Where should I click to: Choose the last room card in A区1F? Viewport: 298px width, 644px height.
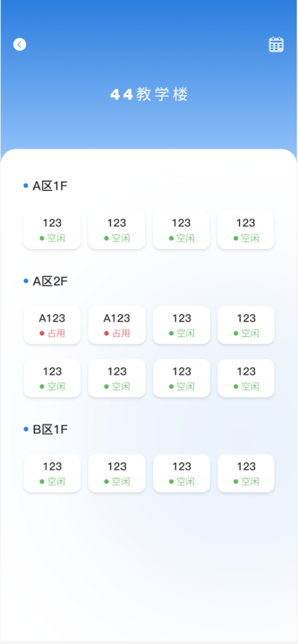point(246,230)
